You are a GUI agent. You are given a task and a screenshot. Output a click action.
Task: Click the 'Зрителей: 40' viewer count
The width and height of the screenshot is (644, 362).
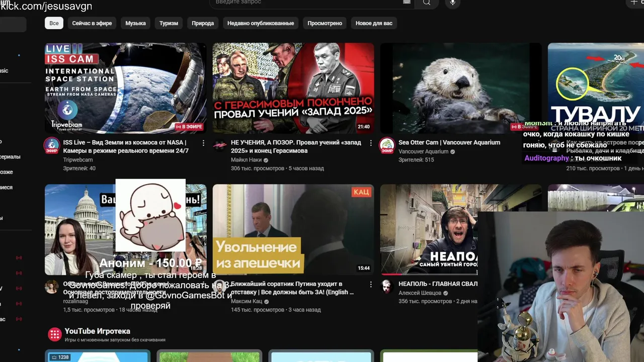pos(79,168)
